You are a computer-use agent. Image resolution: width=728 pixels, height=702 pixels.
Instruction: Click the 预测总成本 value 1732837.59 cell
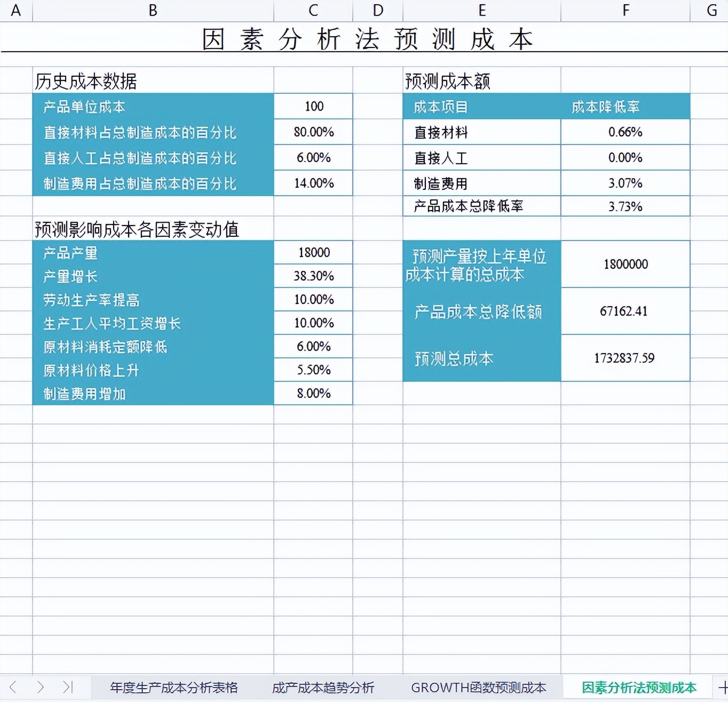click(625, 358)
